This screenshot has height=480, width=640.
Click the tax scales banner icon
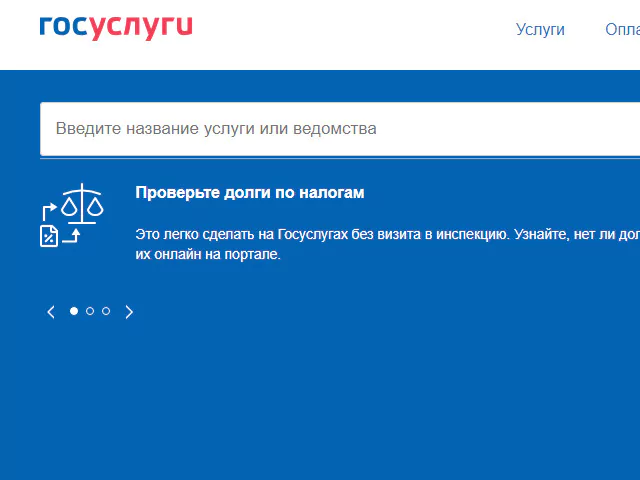pyautogui.click(x=72, y=215)
